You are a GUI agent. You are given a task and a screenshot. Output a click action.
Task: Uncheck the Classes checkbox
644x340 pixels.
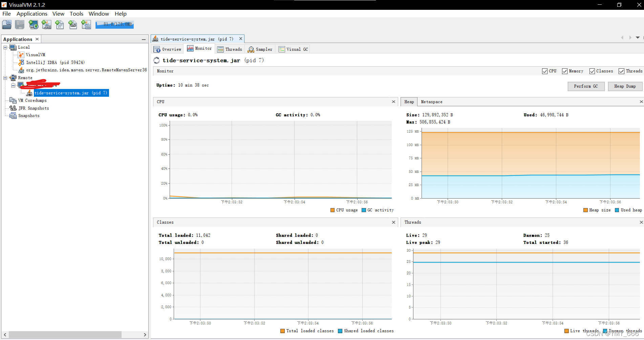point(592,71)
